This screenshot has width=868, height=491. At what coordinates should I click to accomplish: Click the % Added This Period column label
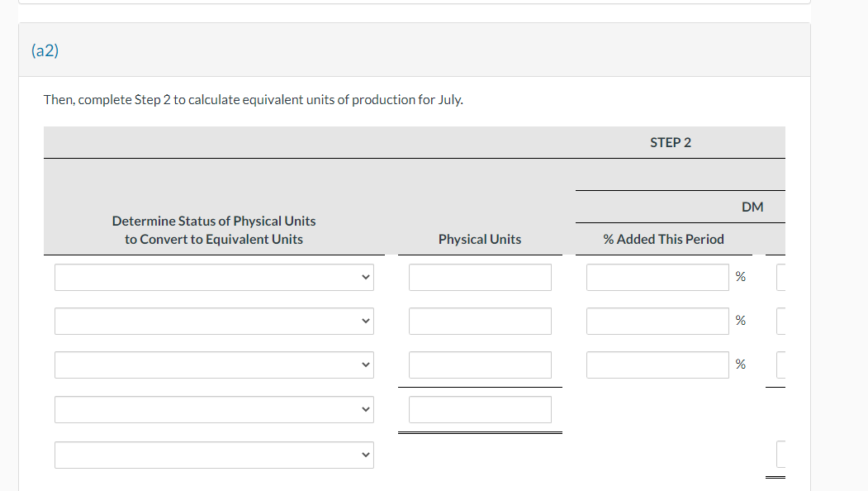pyautogui.click(x=665, y=239)
